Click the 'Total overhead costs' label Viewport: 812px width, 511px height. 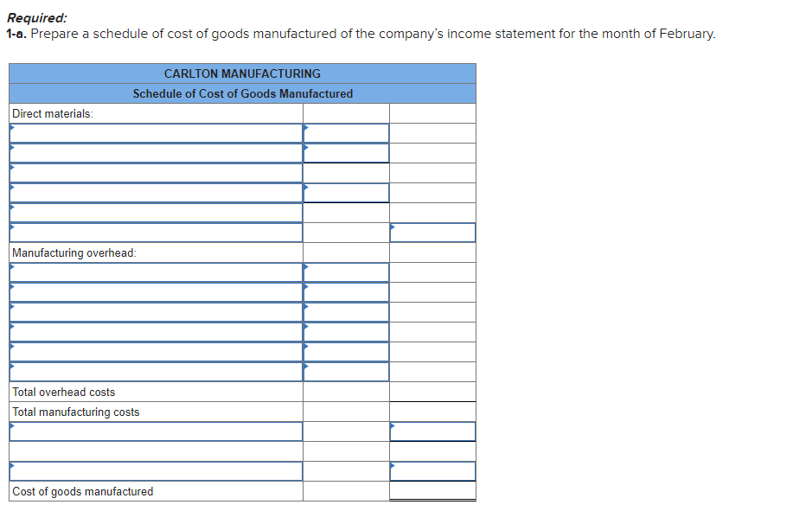pos(64,392)
